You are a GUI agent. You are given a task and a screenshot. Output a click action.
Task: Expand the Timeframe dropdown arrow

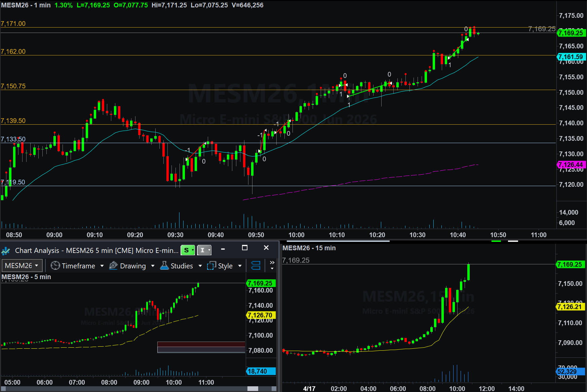(x=102, y=266)
